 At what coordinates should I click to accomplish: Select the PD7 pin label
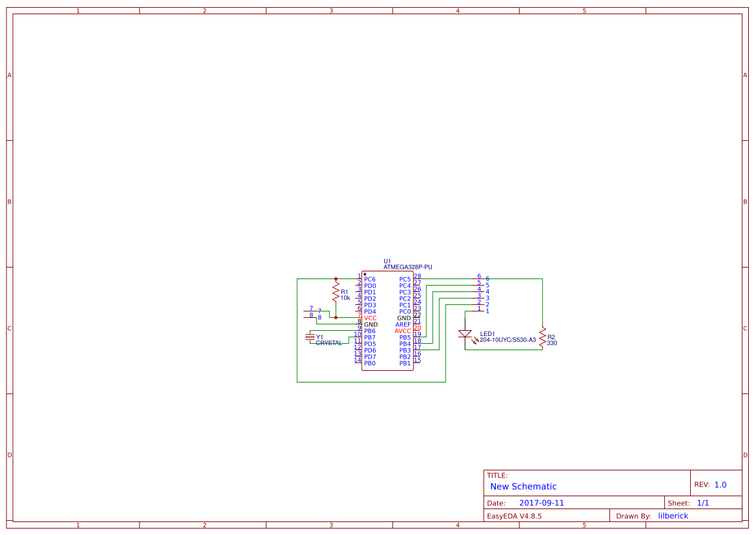(370, 357)
